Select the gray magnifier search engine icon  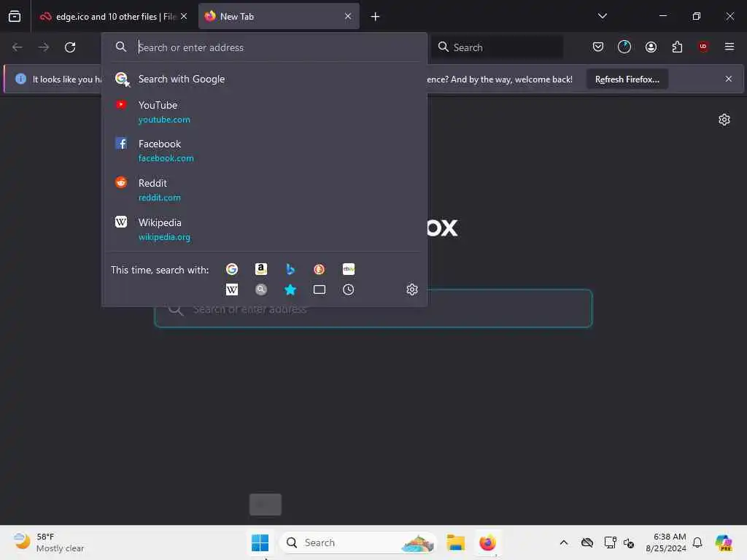[x=261, y=289]
